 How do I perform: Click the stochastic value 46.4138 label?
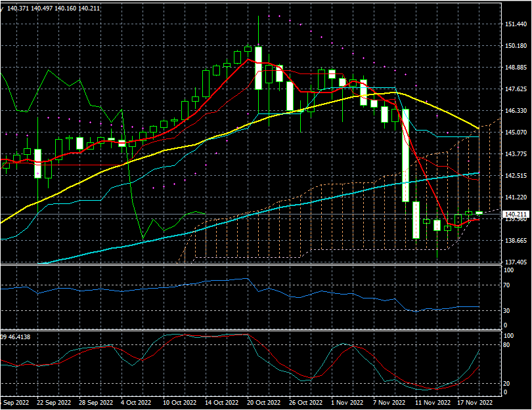(19, 337)
